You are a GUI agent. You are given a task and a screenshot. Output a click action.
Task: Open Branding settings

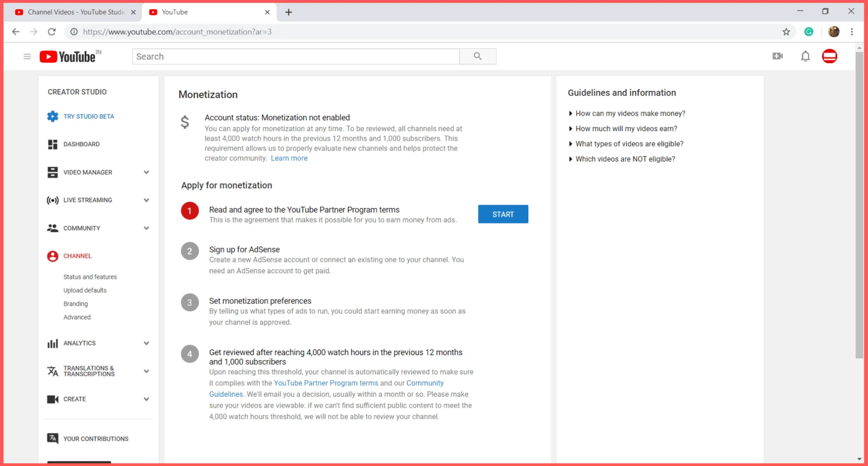(x=75, y=304)
